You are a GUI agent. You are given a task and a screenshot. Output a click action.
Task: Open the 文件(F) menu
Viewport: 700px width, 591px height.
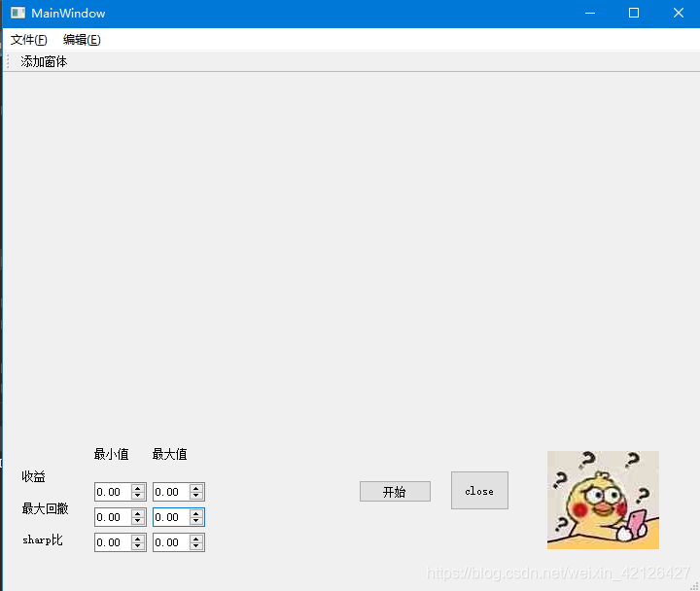coord(28,40)
